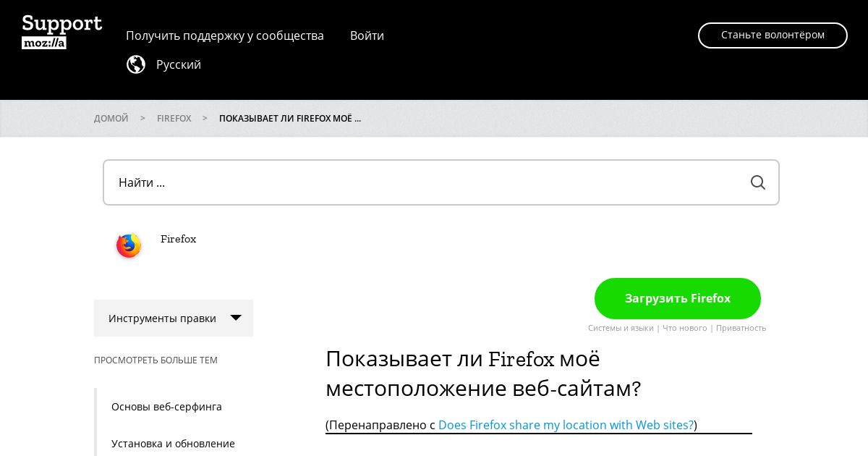Screen dimensions: 868x456
Task: Open the Firefox breadcrumb link
Action: tap(174, 118)
